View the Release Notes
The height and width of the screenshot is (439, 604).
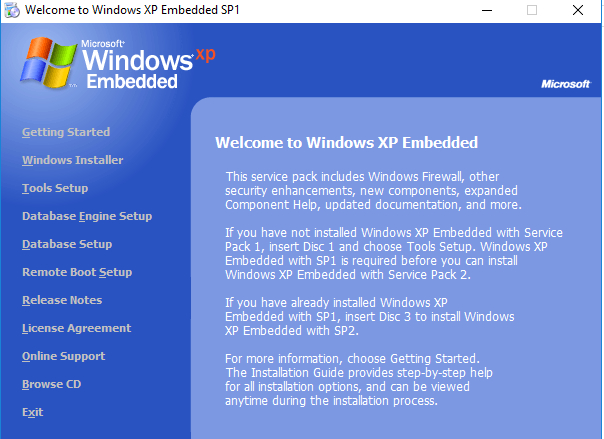coord(62,300)
